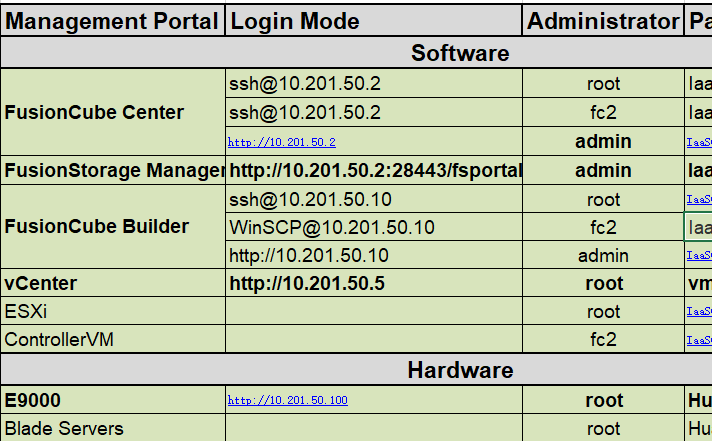Select the vCenter cell

[41, 284]
